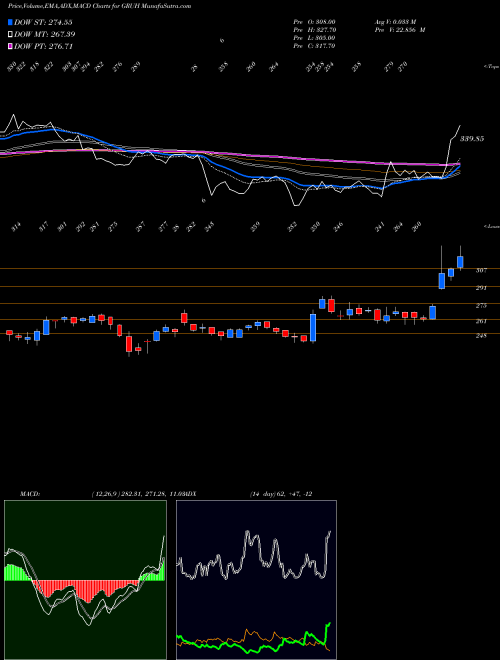This screenshot has width=500, height=660.
Task: Click the 275 price axis label
Action: [481, 306]
